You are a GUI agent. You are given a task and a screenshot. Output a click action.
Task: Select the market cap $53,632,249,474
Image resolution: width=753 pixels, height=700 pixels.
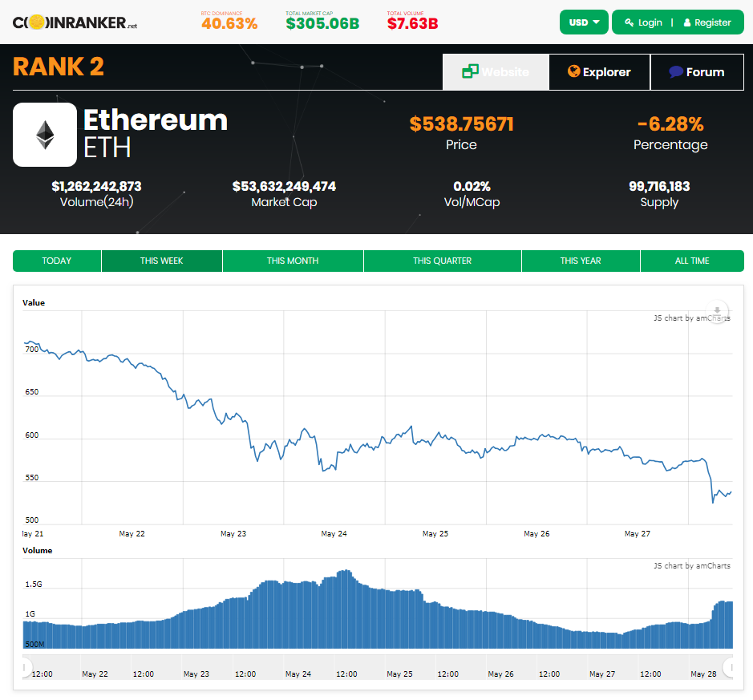click(285, 186)
